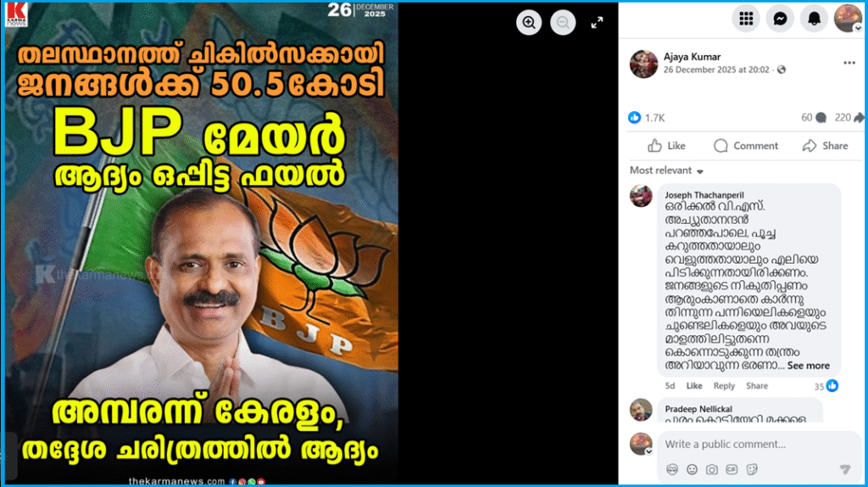Expand the Most relevant comment sorting
The image size is (868, 487).
(x=666, y=171)
